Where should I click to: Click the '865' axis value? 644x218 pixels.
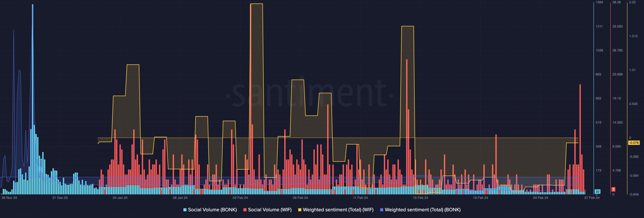coord(598,74)
